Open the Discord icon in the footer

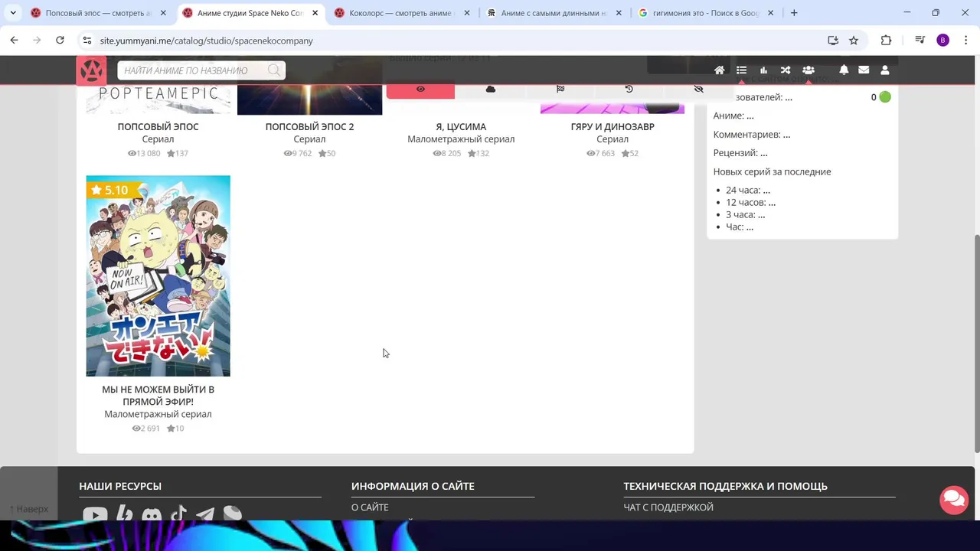[152, 515]
